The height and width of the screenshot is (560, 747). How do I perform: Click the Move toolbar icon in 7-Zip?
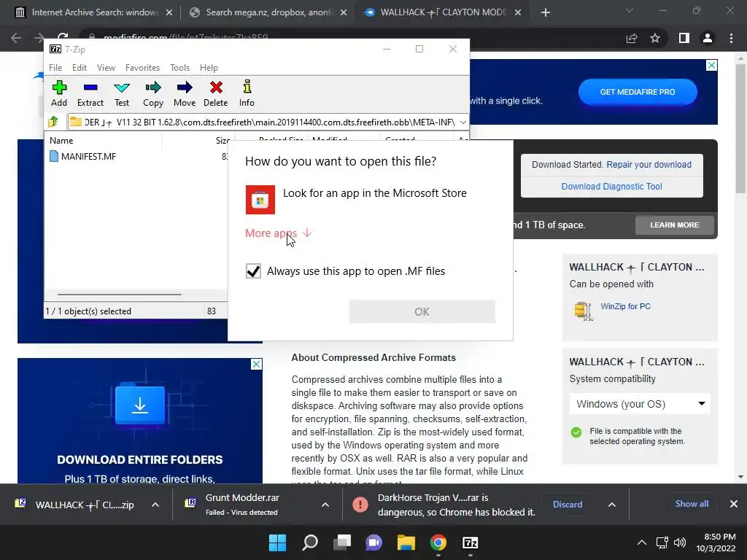[185, 94]
